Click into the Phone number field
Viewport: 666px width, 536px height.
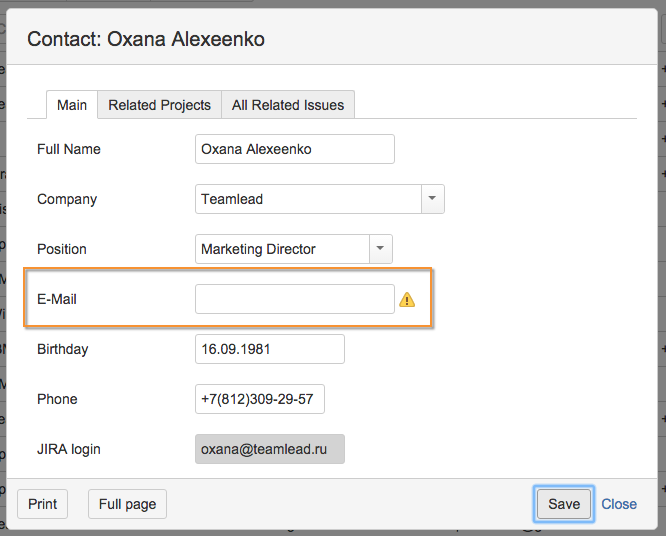pyautogui.click(x=260, y=399)
